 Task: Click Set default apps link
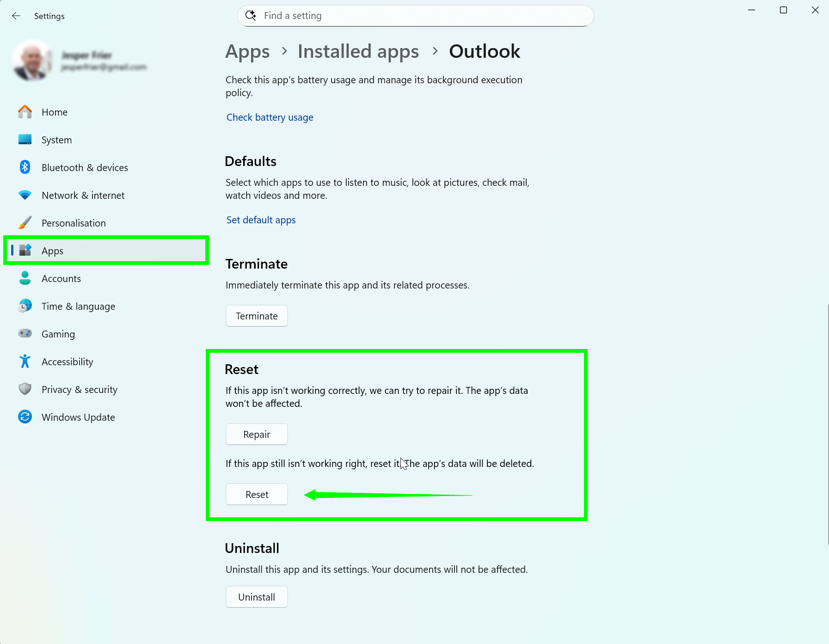(261, 220)
